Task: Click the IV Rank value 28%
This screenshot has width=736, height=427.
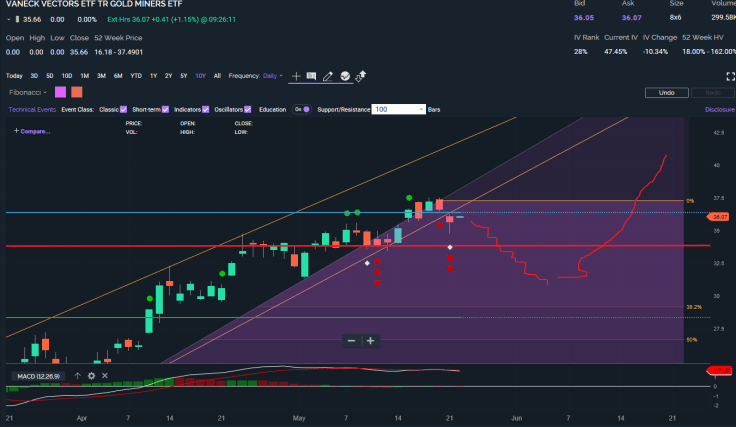Action: coord(581,52)
